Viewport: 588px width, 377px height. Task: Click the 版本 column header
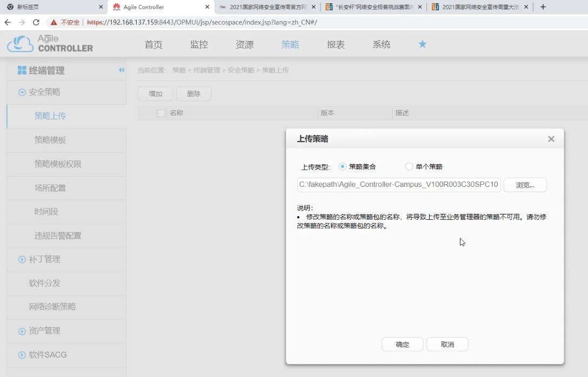click(328, 113)
